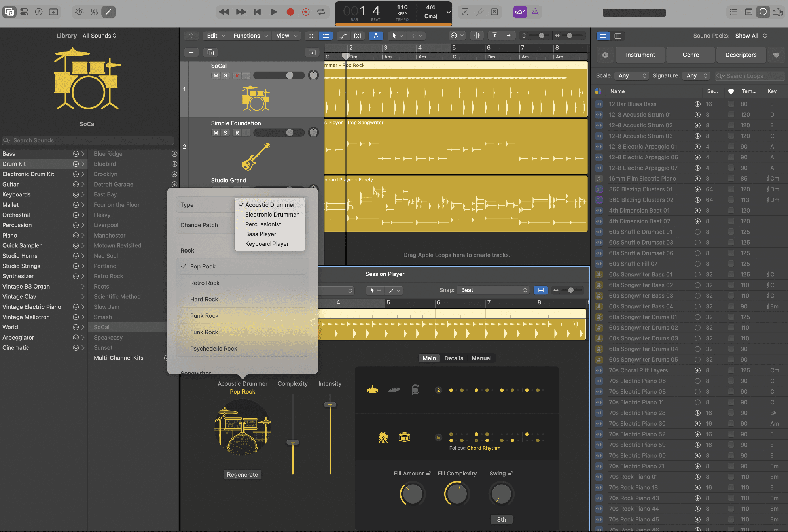Image resolution: width=788 pixels, height=532 pixels.
Task: Show favorites heart filter in Loop Browser
Action: click(x=776, y=55)
